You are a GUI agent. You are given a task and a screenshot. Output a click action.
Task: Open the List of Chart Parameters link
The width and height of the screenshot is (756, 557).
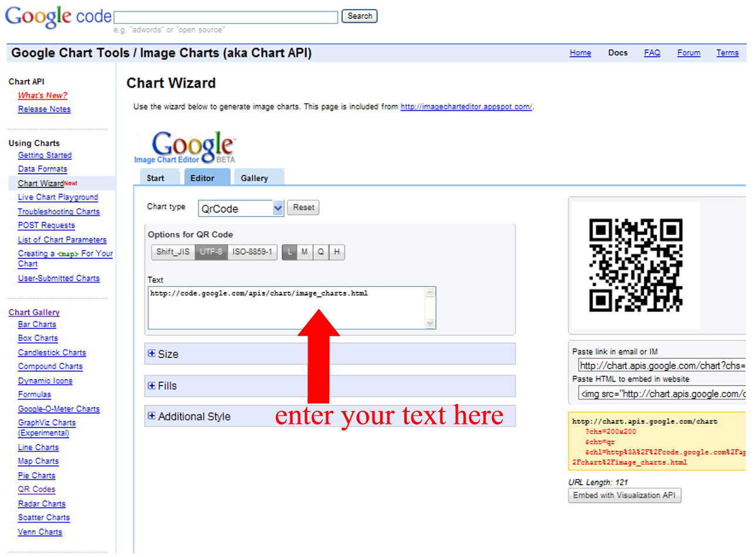[x=62, y=240]
